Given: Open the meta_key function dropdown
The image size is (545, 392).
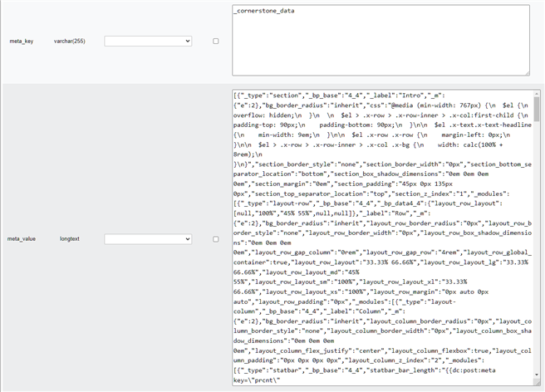Looking at the screenshot, I should pos(148,41).
